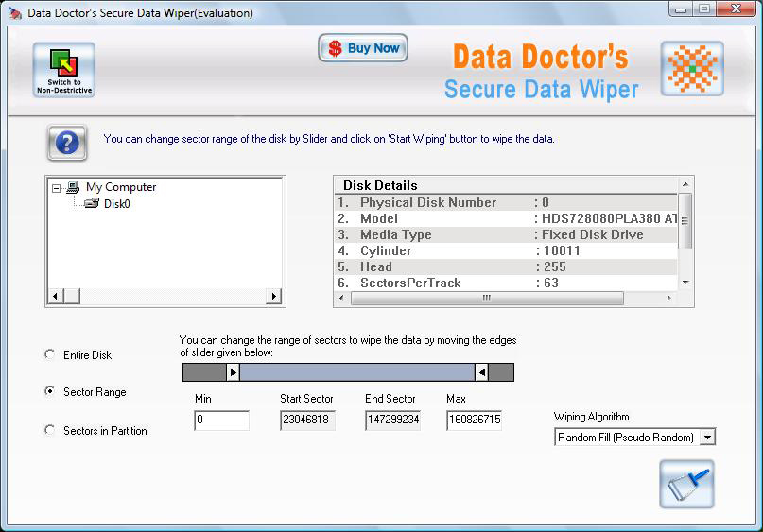
Task: Select the Entire Disk radio option
Action: click(x=49, y=354)
